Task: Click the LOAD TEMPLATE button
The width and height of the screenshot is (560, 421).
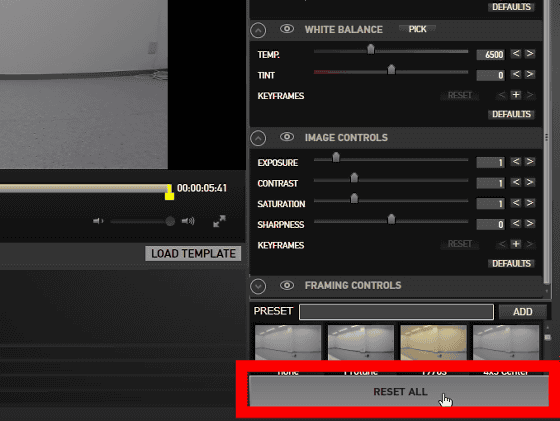Action: (193, 254)
